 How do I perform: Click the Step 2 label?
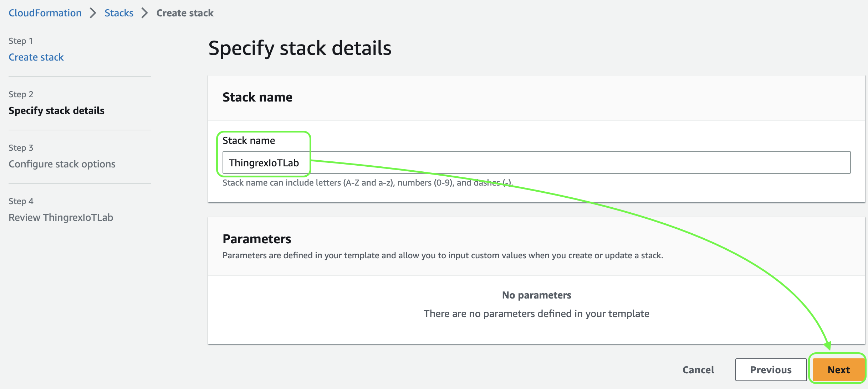[21, 94]
